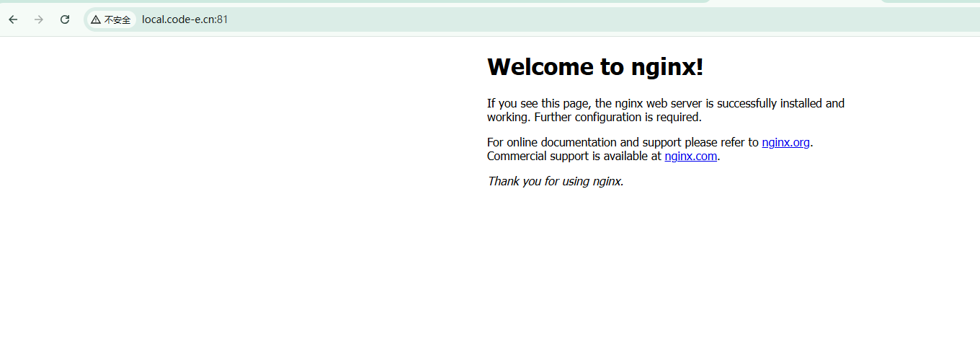Click the 'Thank you for using nginx.' text
The height and width of the screenshot is (352, 980).
tap(555, 181)
